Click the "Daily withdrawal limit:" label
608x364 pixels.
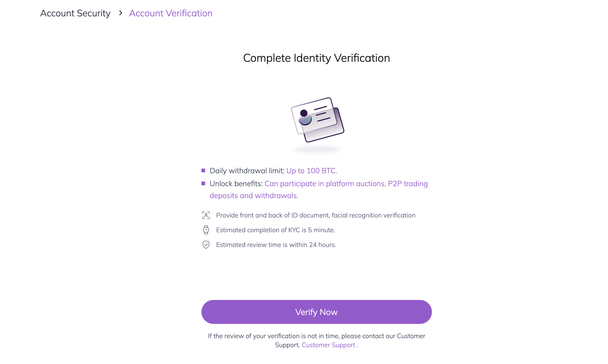coord(247,171)
